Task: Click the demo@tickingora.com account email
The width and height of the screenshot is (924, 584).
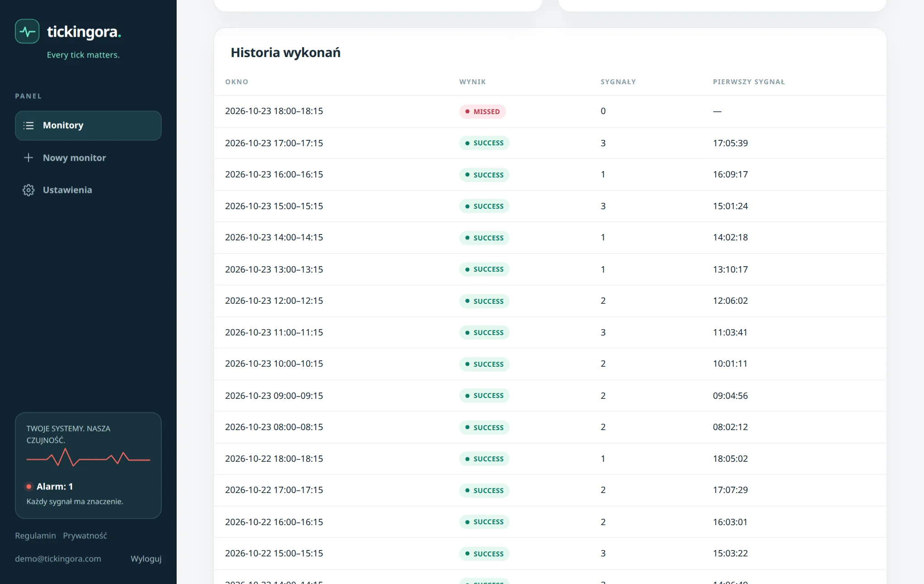Action: (58, 559)
